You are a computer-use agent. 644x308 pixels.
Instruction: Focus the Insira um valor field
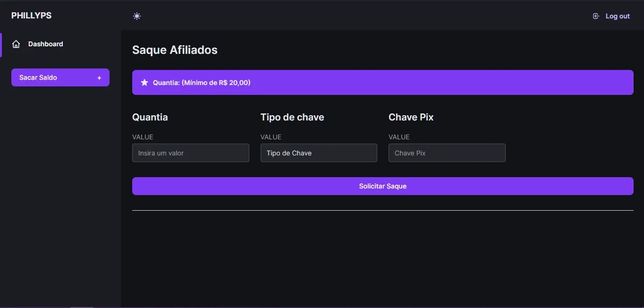pos(191,153)
